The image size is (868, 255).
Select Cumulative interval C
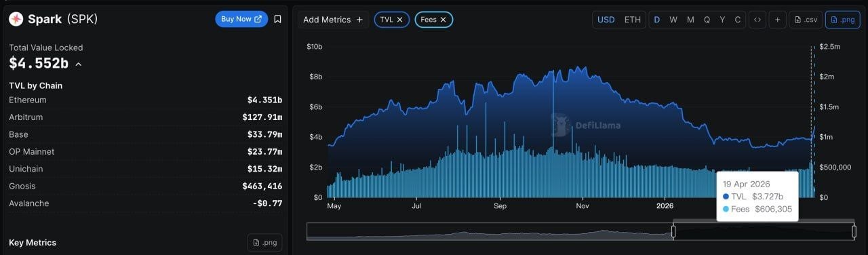pos(738,20)
